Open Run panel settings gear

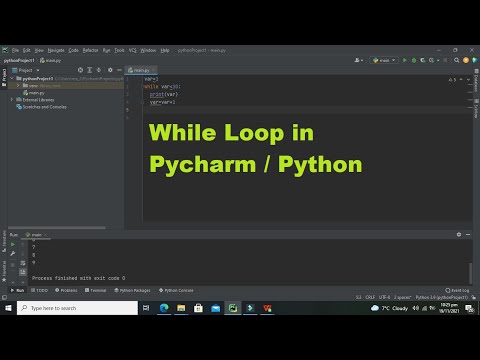pyautogui.click(x=459, y=235)
